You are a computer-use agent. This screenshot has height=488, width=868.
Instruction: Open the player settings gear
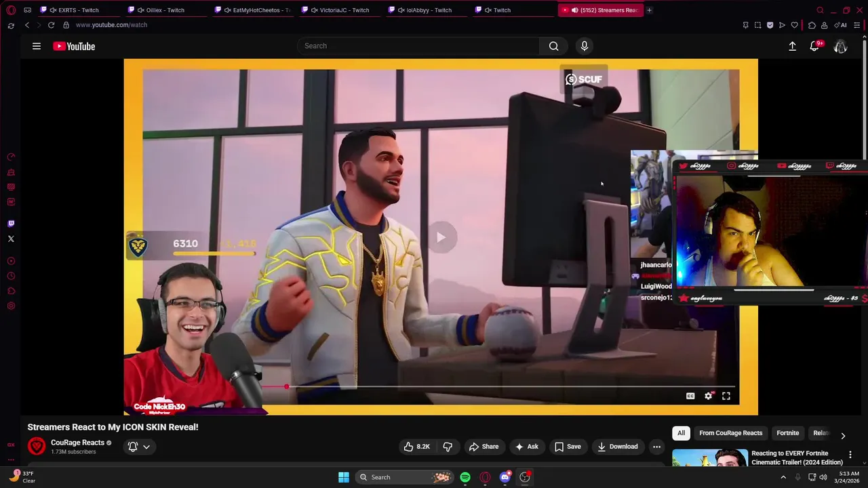(x=708, y=396)
